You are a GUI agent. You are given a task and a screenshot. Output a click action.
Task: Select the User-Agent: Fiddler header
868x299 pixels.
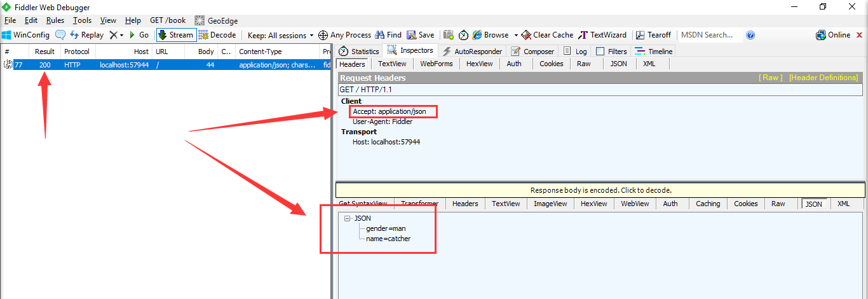pyautogui.click(x=383, y=122)
